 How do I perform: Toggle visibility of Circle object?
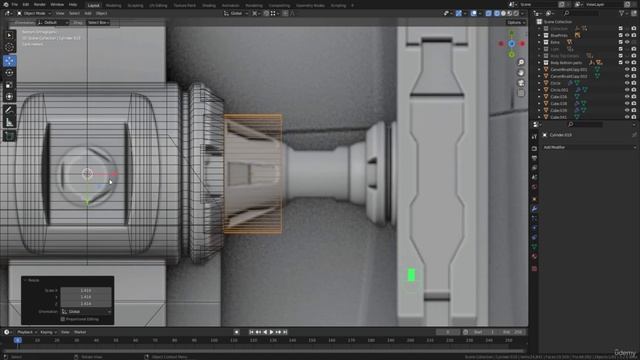(x=627, y=83)
